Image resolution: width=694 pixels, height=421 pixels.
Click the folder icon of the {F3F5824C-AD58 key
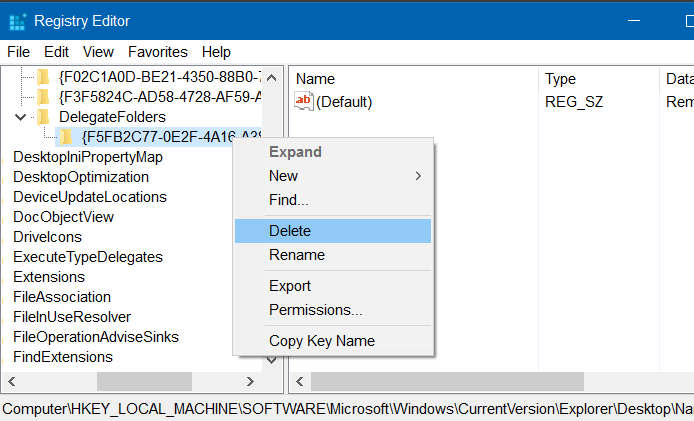(x=42, y=97)
